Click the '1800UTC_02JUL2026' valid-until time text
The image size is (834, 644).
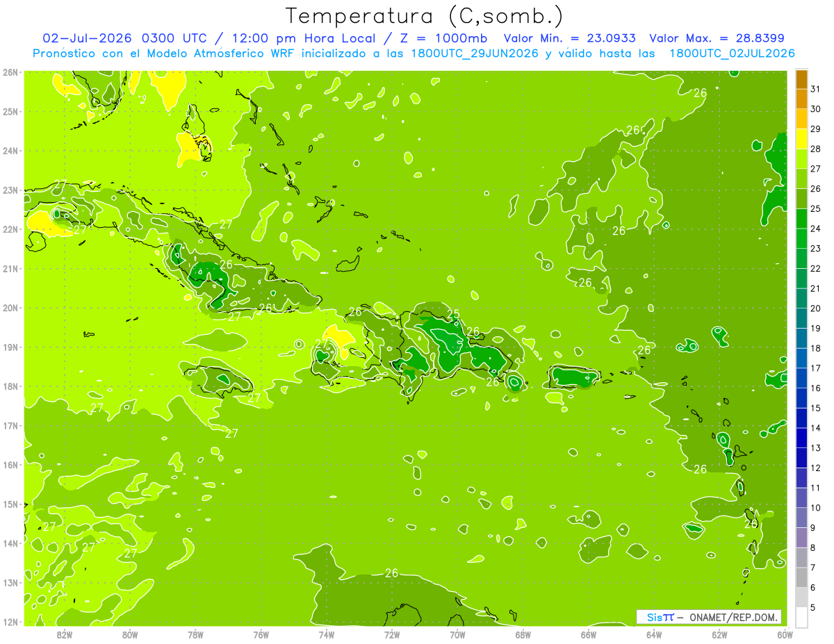[x=732, y=53]
